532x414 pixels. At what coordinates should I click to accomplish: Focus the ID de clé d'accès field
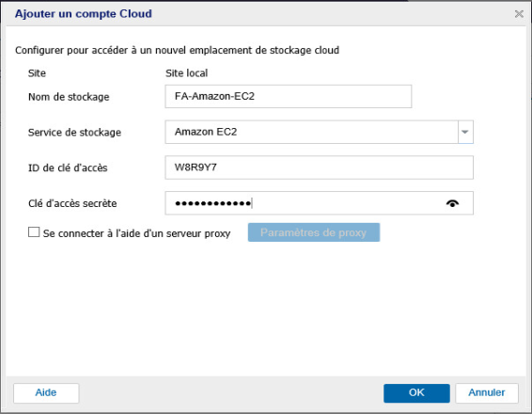(x=320, y=167)
